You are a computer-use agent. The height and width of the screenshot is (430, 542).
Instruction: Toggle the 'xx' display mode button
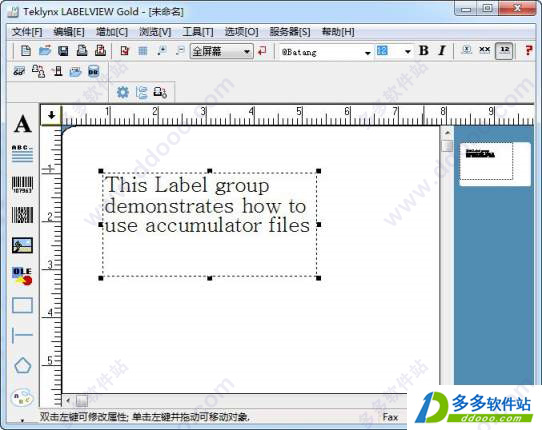[485, 50]
